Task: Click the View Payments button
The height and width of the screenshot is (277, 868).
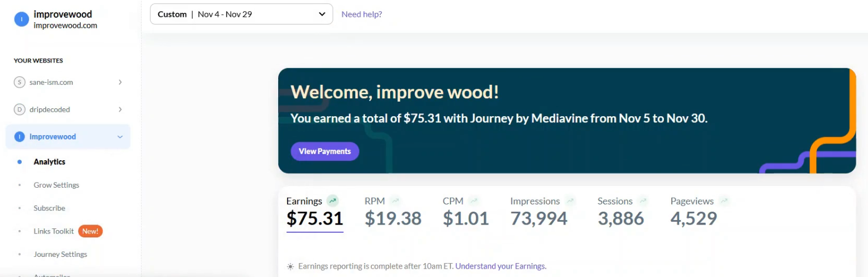Action: (x=324, y=151)
